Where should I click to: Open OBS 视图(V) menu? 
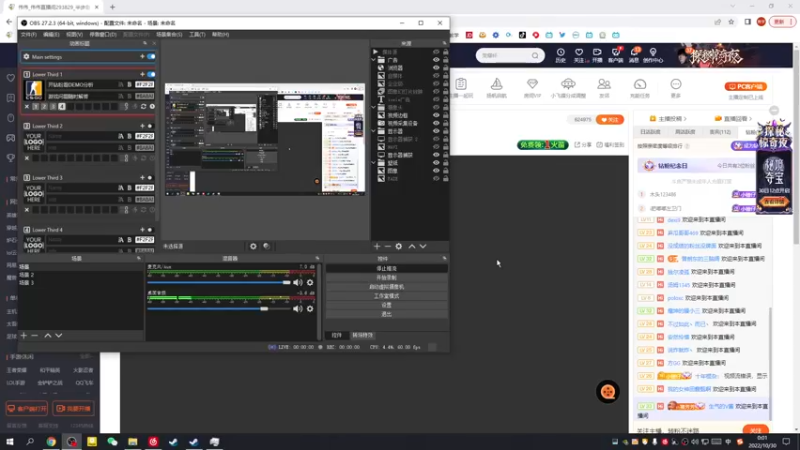point(74,35)
